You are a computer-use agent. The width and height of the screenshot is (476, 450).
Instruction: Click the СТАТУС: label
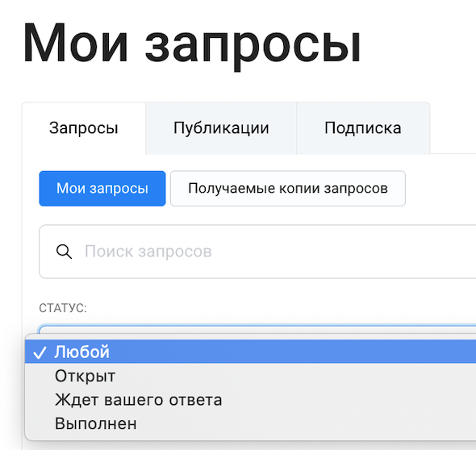click(x=63, y=308)
